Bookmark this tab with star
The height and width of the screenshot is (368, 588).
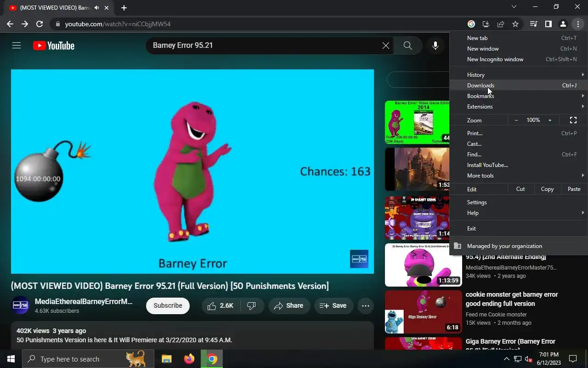(x=515, y=24)
